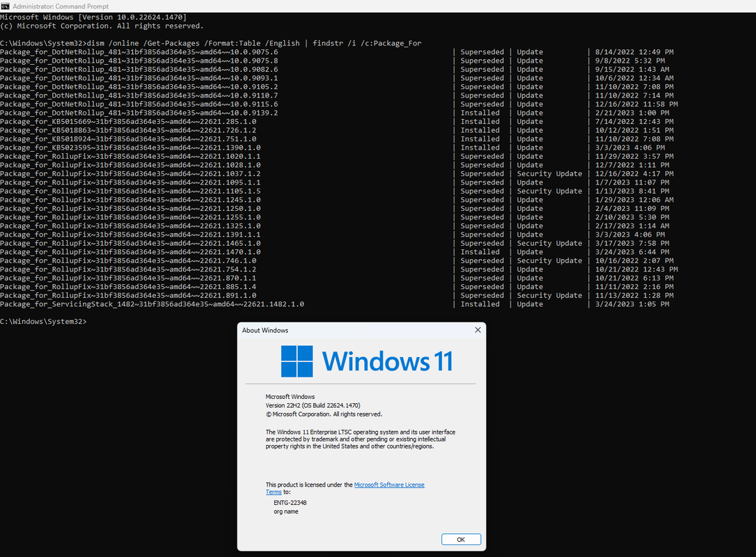This screenshot has height=557, width=756.
Task: Click the Windows 11 logo in the dialog
Action: click(x=367, y=361)
